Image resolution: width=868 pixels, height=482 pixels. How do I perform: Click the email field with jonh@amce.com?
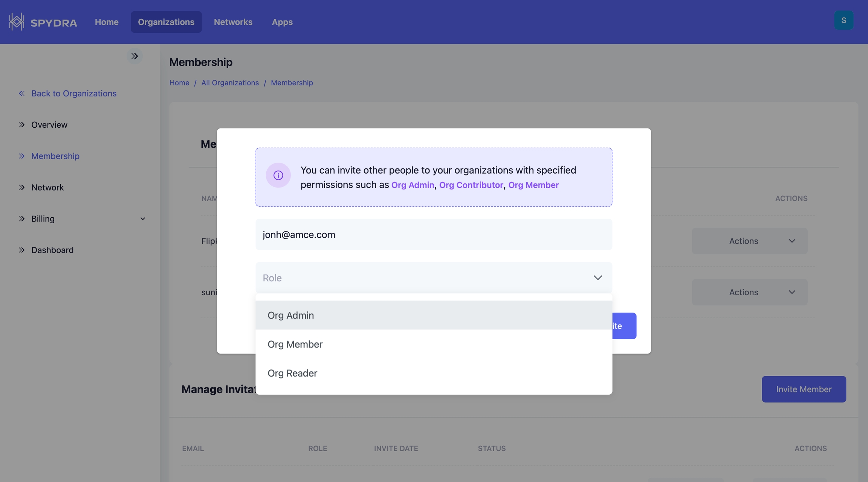click(434, 235)
